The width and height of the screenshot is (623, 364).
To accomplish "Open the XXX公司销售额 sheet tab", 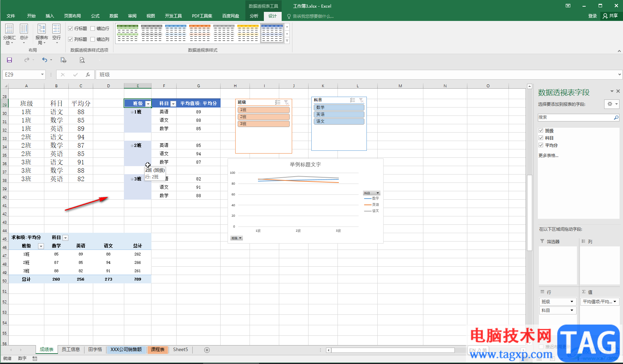I will (126, 349).
